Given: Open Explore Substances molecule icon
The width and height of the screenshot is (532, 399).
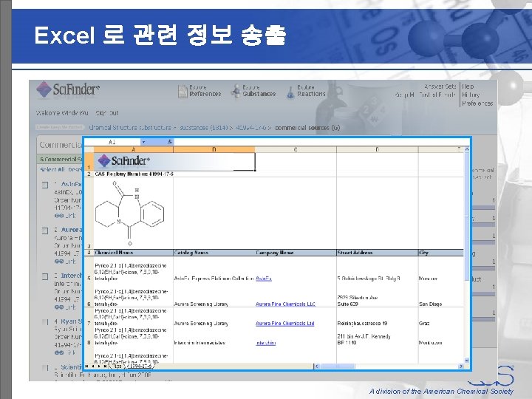Looking at the screenshot, I should point(236,92).
